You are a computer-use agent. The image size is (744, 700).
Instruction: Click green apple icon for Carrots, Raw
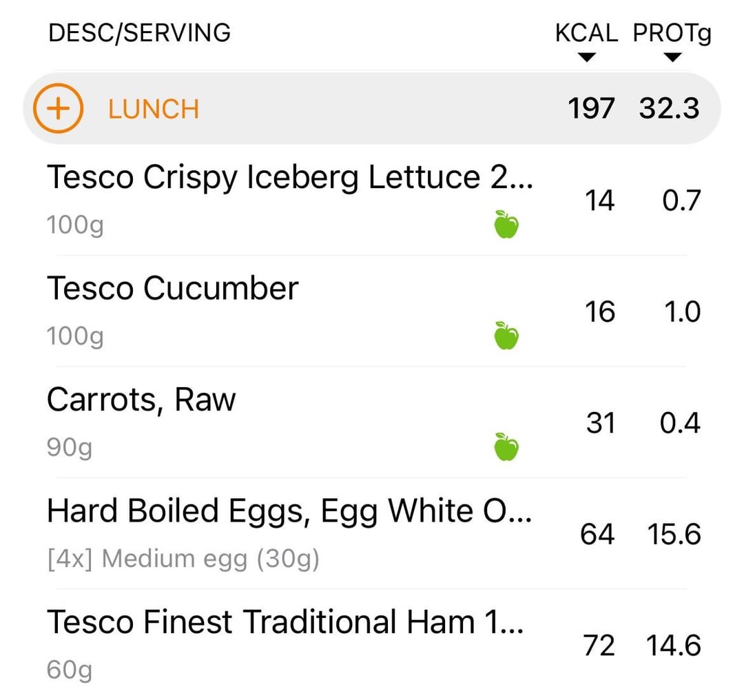tap(506, 446)
